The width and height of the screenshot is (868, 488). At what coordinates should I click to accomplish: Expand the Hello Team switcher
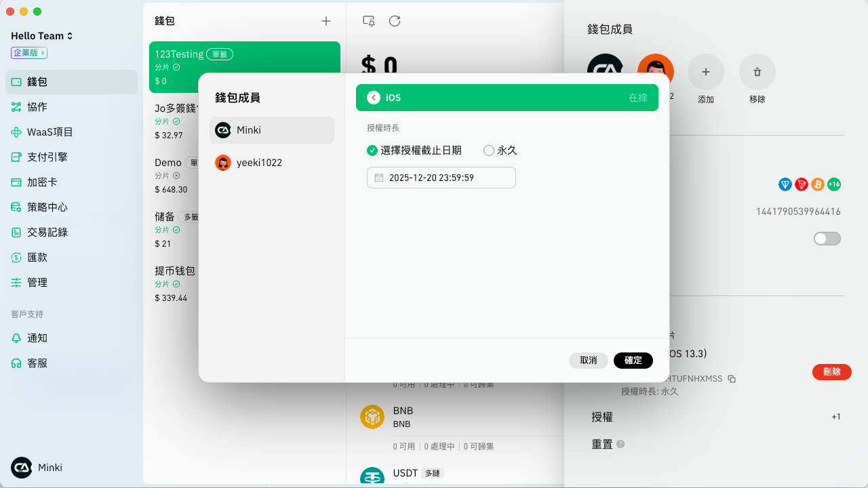(x=42, y=36)
